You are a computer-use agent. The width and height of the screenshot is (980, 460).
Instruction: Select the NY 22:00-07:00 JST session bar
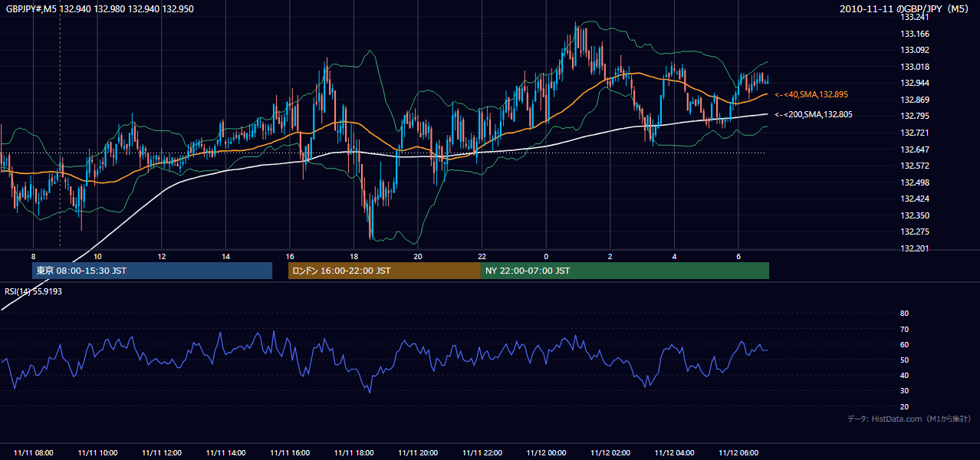(x=625, y=271)
